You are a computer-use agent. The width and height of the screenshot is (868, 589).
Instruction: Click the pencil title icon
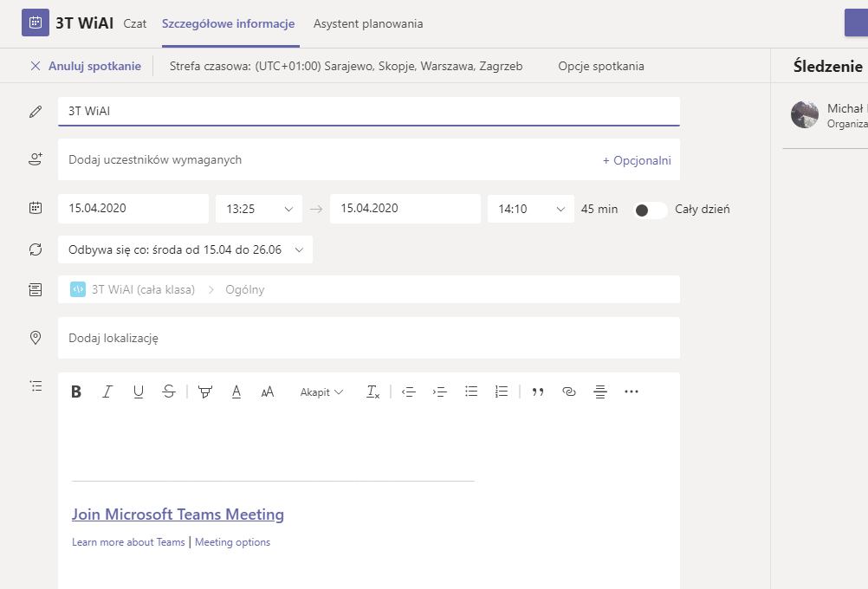coord(36,112)
